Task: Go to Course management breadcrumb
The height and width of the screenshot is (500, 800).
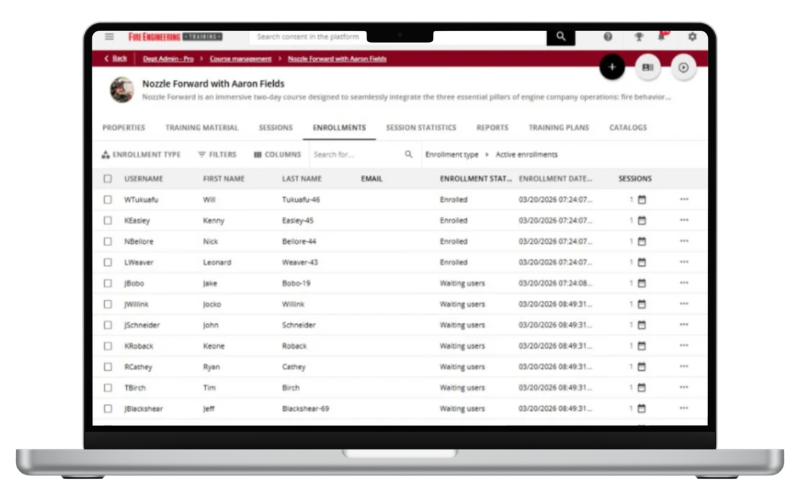Action: pos(241,59)
